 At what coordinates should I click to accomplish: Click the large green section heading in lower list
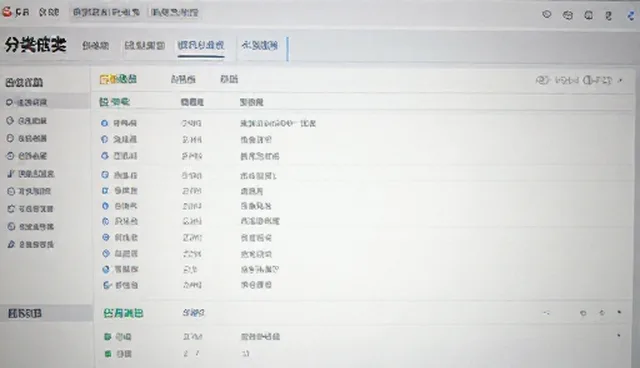(x=123, y=313)
